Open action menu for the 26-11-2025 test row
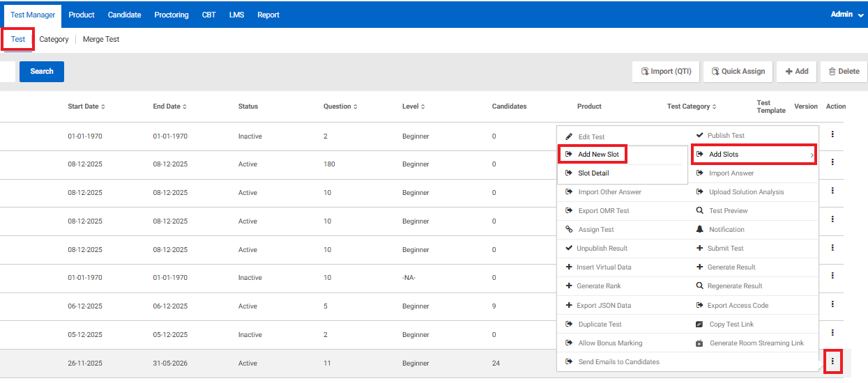This screenshot has height=383, width=868. pos(832,361)
